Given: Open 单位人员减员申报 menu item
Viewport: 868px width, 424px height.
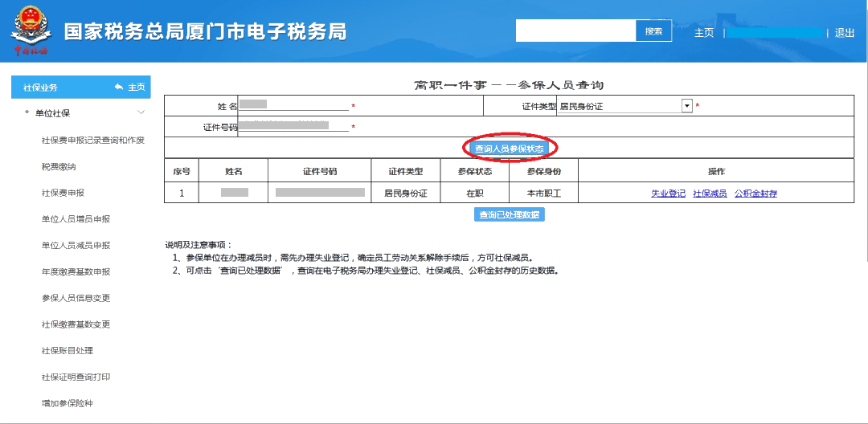Looking at the screenshot, I should (x=76, y=246).
